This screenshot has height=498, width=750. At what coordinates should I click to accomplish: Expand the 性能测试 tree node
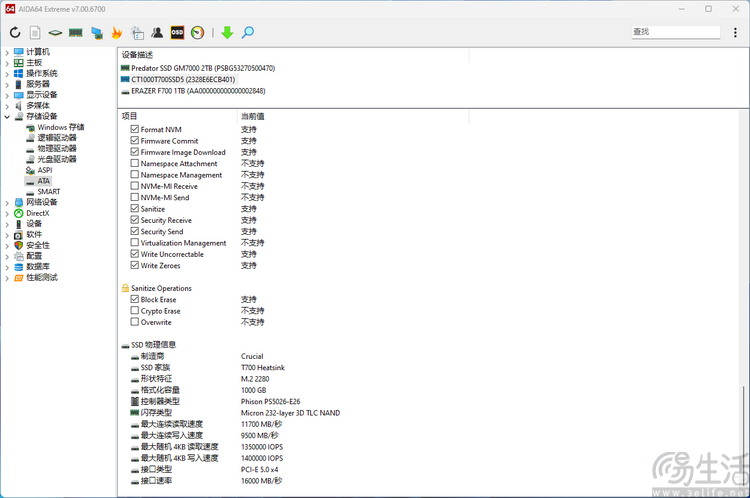click(7, 278)
